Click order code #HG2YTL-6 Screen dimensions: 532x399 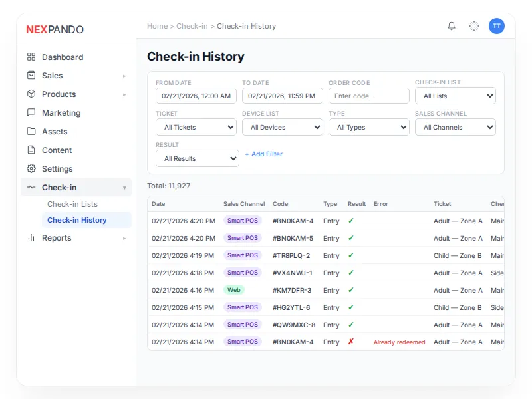pyautogui.click(x=291, y=307)
